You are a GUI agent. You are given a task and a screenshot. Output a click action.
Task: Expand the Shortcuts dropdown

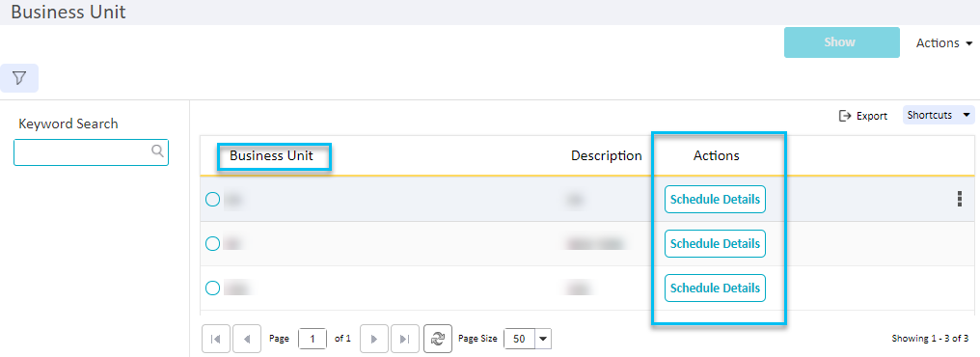(x=939, y=115)
